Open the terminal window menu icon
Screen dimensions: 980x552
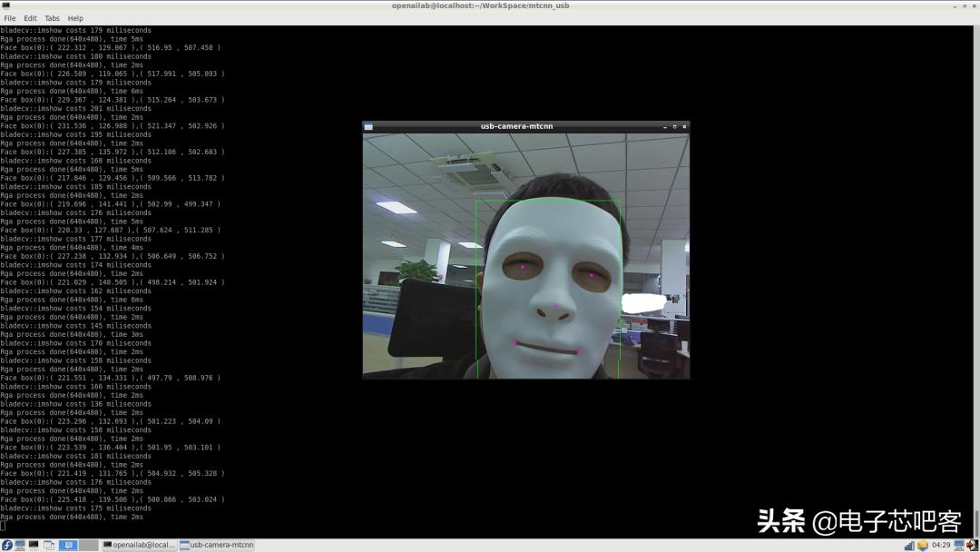pyautogui.click(x=5, y=5)
